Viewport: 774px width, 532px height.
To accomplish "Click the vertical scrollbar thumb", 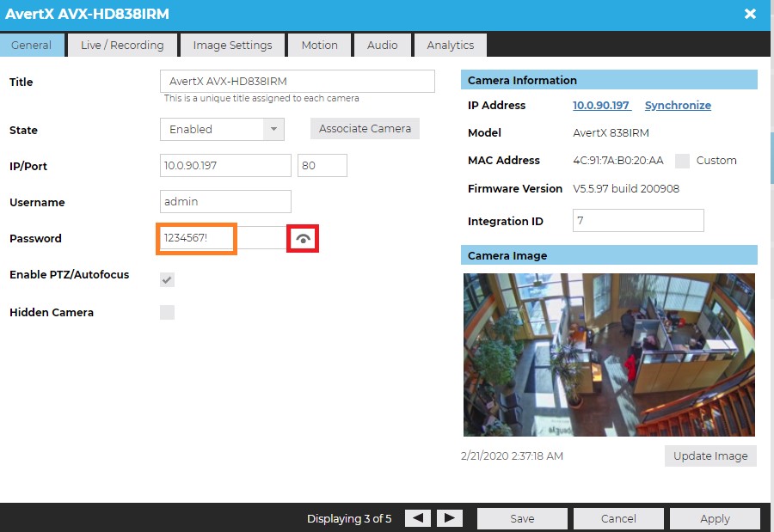I will click(771, 158).
